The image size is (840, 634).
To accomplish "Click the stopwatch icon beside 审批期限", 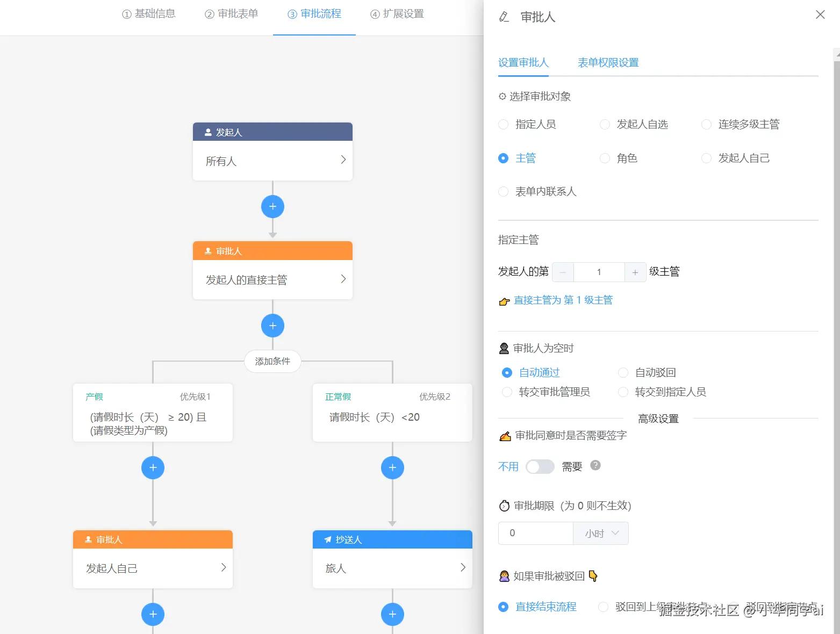I will tap(504, 506).
